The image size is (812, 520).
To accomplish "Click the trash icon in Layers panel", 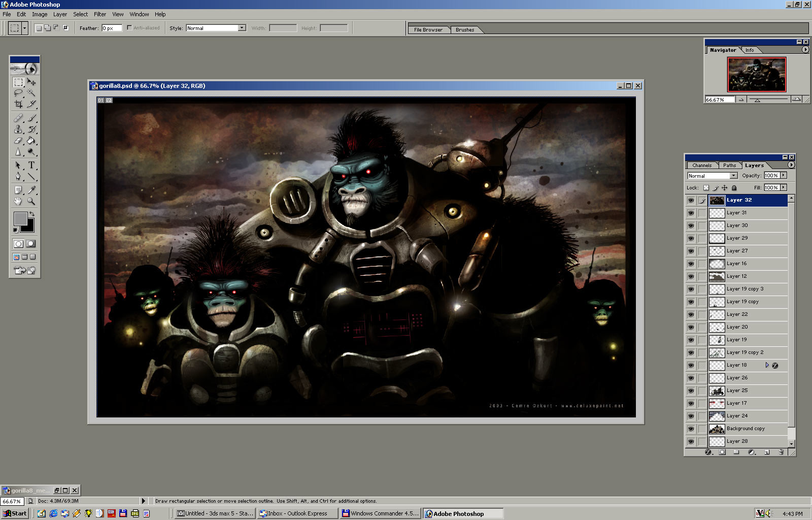I will point(781,452).
